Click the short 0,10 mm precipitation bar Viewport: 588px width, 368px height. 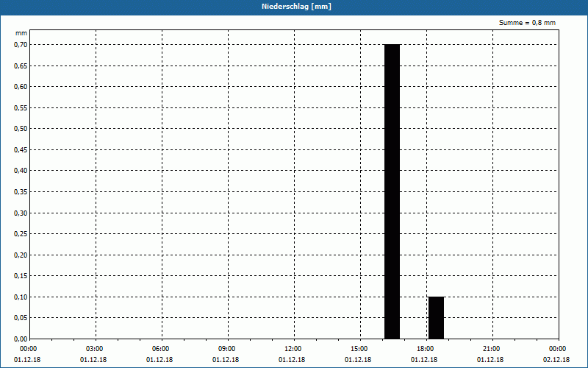pos(436,317)
